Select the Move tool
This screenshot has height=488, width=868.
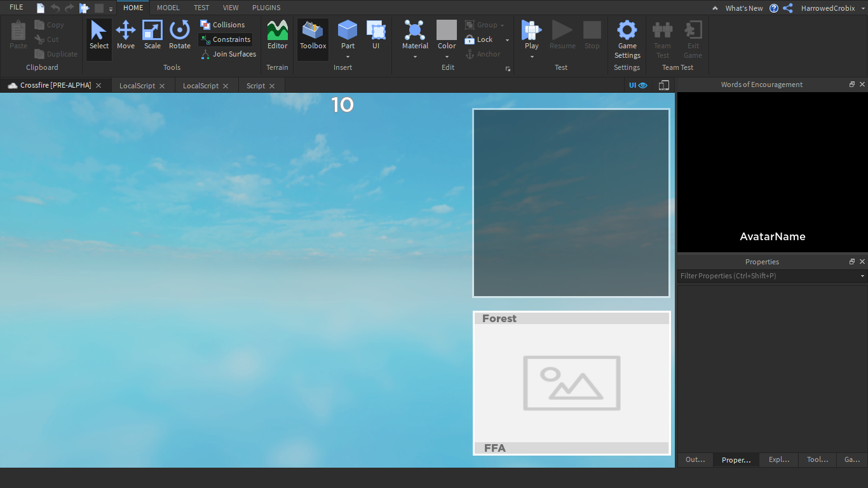pyautogui.click(x=126, y=36)
